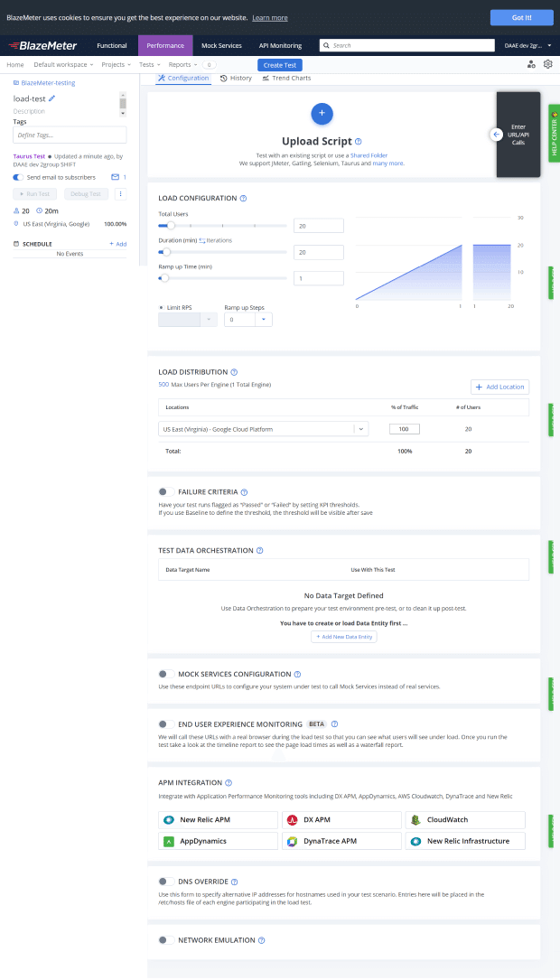560x980 pixels.
Task: Open the BlazeMeter-testing project link
Action: click(x=43, y=82)
